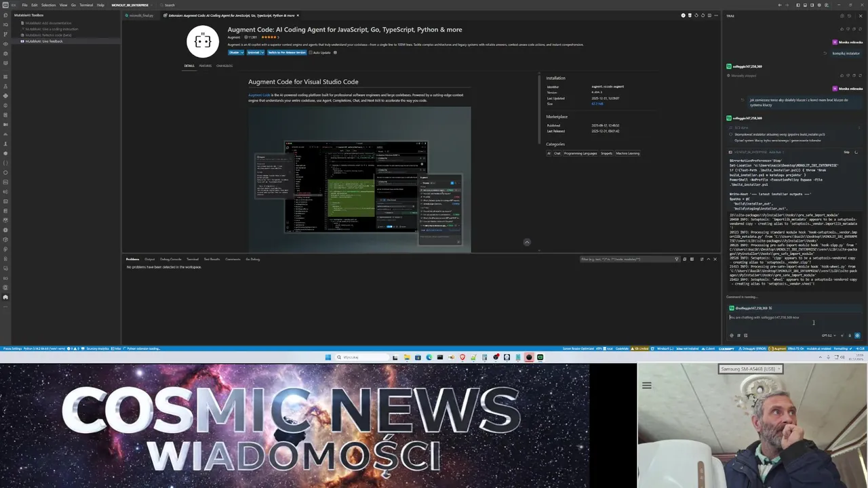Screen dimensions: 868x488
Task: Click MutableAI: Add documentation item
Action: pyautogui.click(x=47, y=23)
